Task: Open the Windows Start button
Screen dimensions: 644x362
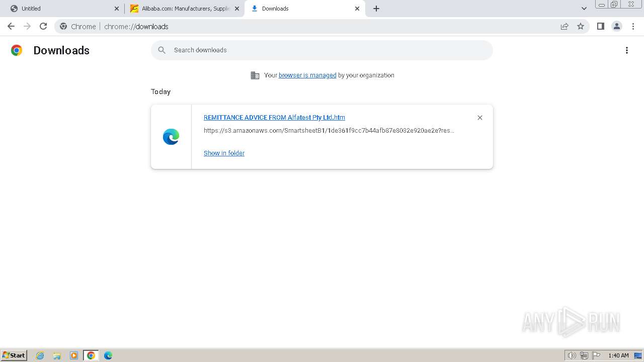Action: point(14,355)
